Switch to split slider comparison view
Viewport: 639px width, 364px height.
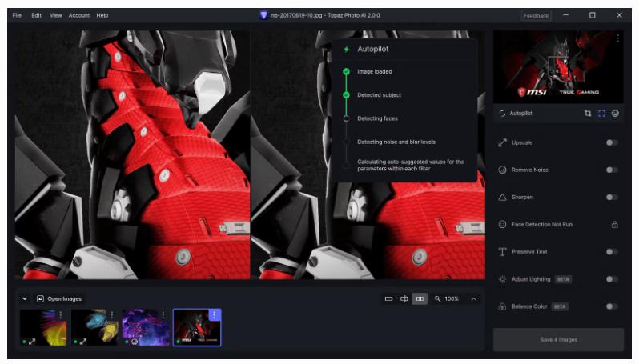[404, 298]
